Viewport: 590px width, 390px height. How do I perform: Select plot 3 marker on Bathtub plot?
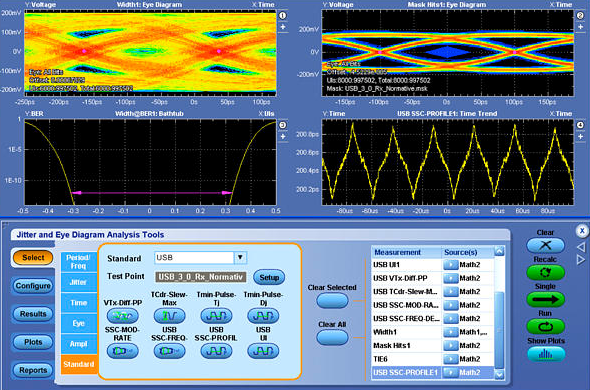(x=283, y=125)
